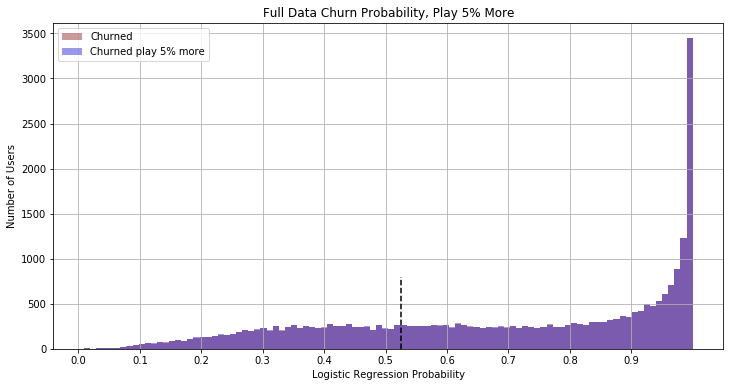Click the x-axis tick label 0.1
The height and width of the screenshot is (387, 730).
click(140, 360)
